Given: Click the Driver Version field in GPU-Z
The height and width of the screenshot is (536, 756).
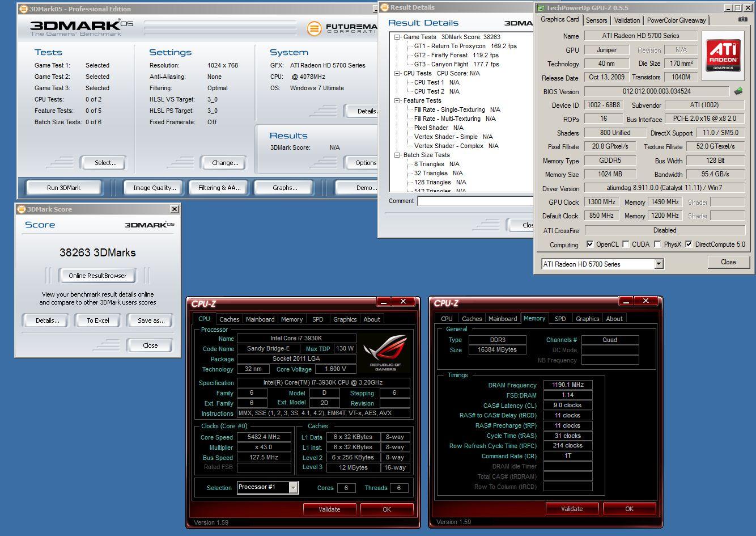Looking at the screenshot, I should pyautogui.click(x=664, y=188).
